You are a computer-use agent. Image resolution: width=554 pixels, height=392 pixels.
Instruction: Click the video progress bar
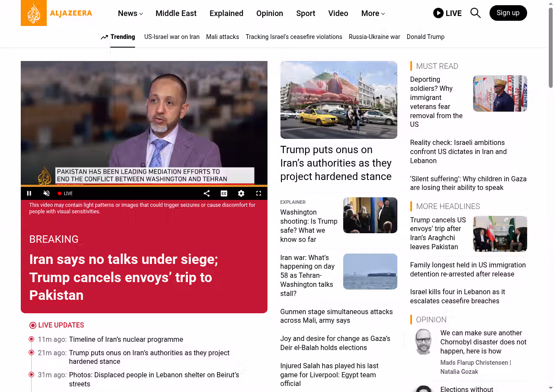coord(144,186)
